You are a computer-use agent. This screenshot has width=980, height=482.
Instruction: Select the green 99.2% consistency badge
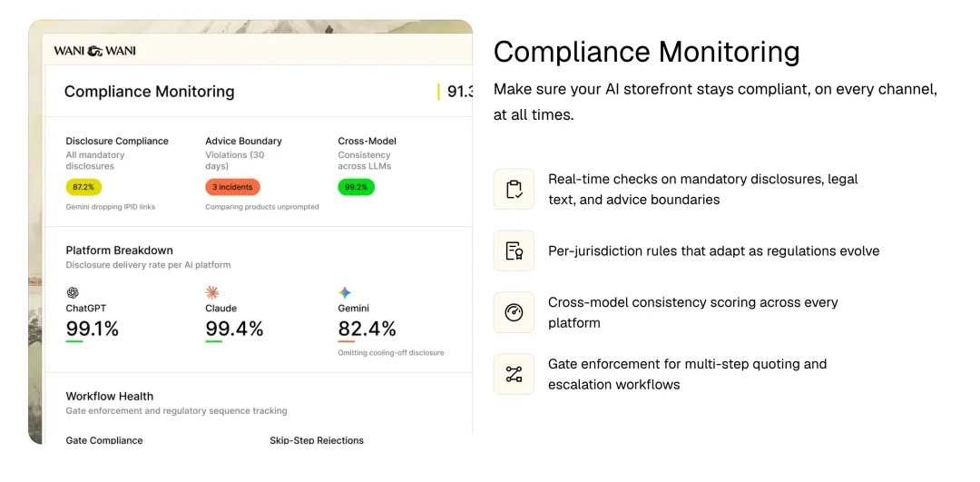pyautogui.click(x=357, y=187)
